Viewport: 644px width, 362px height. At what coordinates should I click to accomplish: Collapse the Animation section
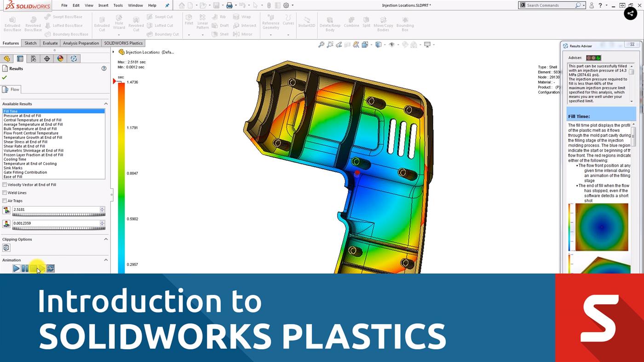pos(105,260)
